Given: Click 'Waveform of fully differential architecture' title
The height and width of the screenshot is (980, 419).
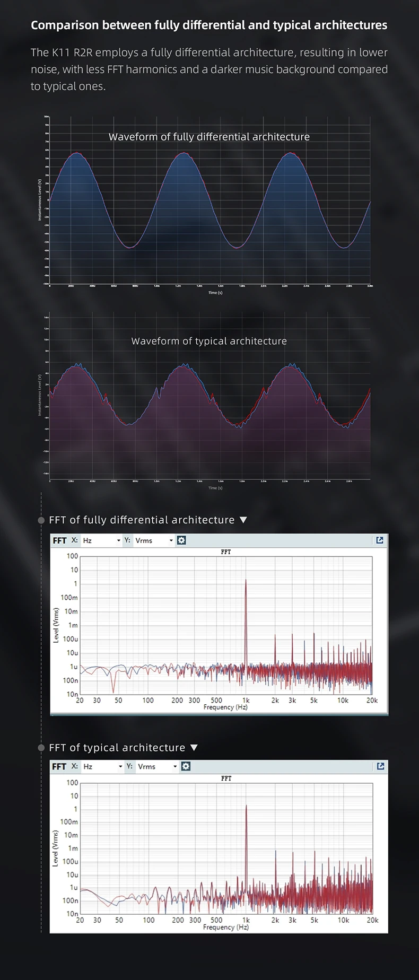Looking at the screenshot, I should pyautogui.click(x=209, y=137).
